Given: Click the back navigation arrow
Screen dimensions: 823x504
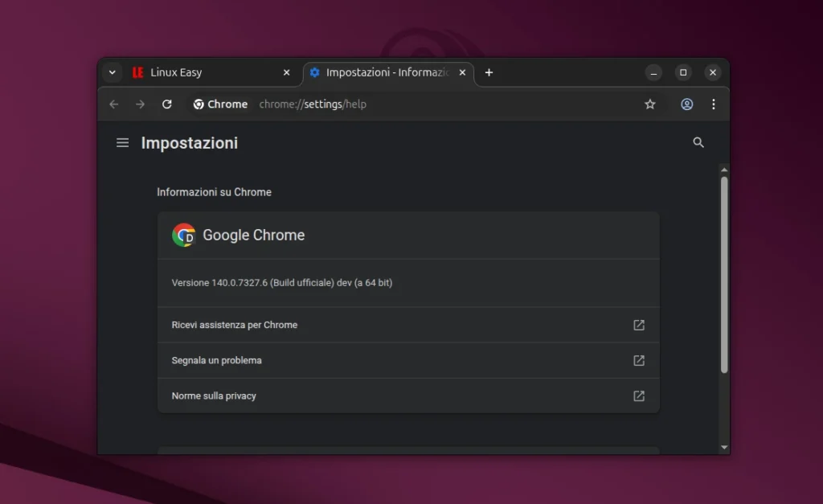Looking at the screenshot, I should (114, 104).
